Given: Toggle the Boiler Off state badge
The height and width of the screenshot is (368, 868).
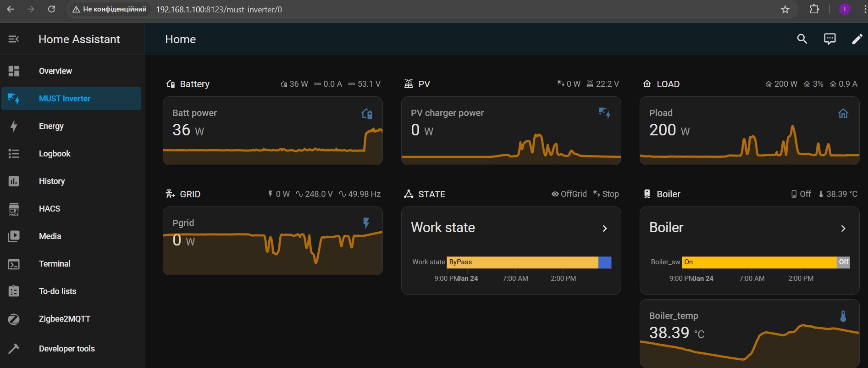Looking at the screenshot, I should coord(801,194).
